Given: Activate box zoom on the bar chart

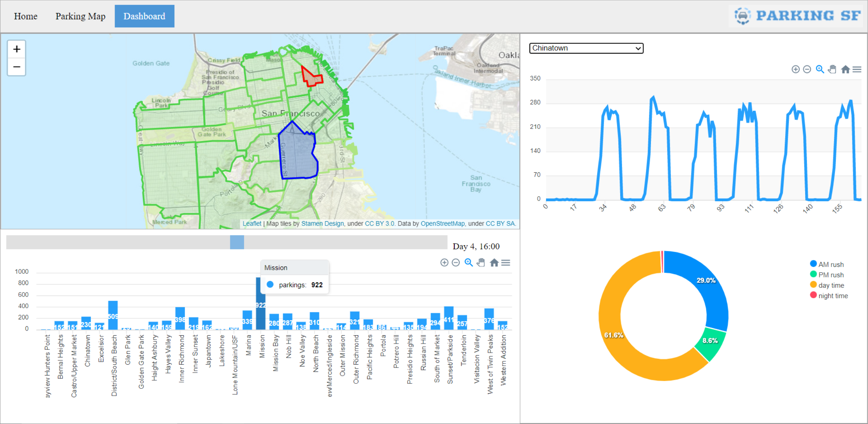Looking at the screenshot, I should [x=468, y=263].
